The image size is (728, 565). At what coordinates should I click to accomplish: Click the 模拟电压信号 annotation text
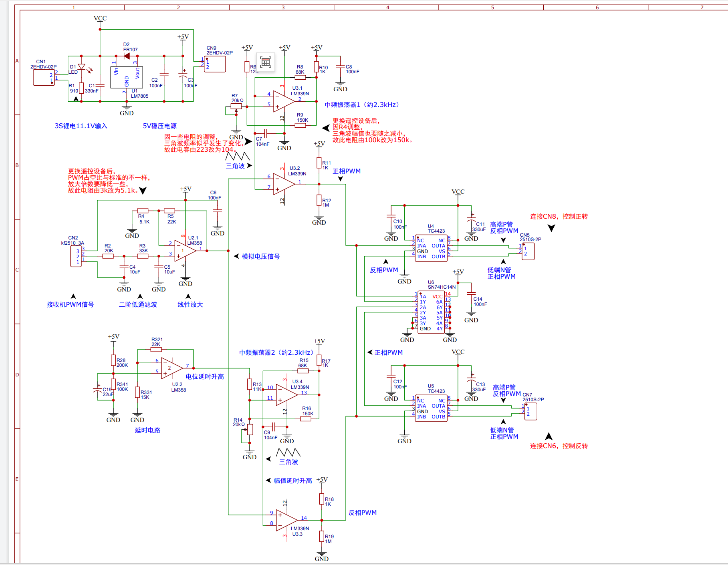260,257
